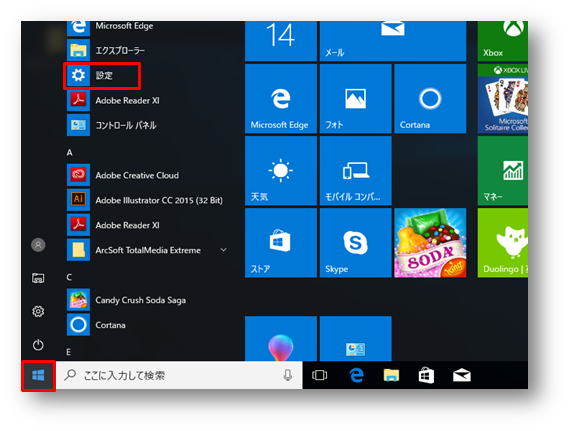Click the letter E section header
Viewport: 570px width, 431px height.
coord(68,352)
